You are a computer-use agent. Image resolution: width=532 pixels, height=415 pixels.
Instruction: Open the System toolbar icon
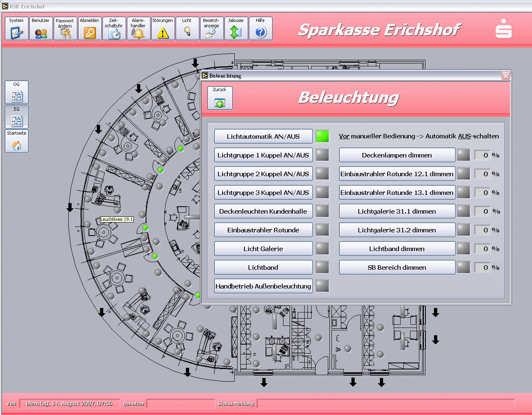17,28
